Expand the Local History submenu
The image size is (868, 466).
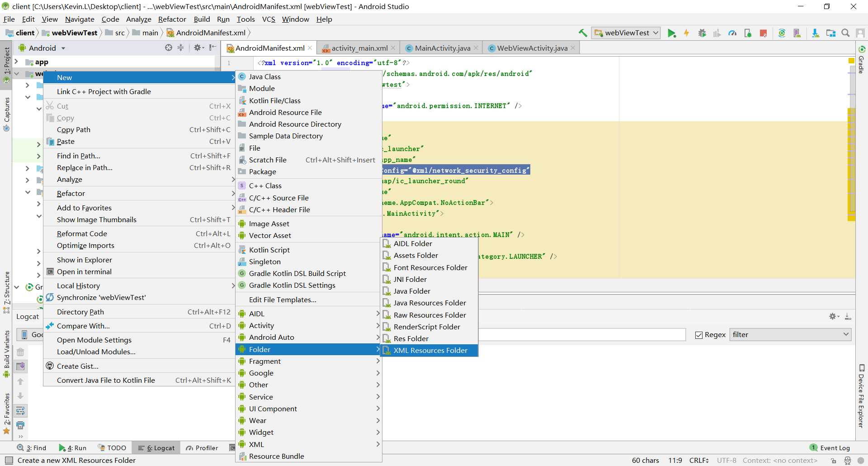tap(139, 285)
